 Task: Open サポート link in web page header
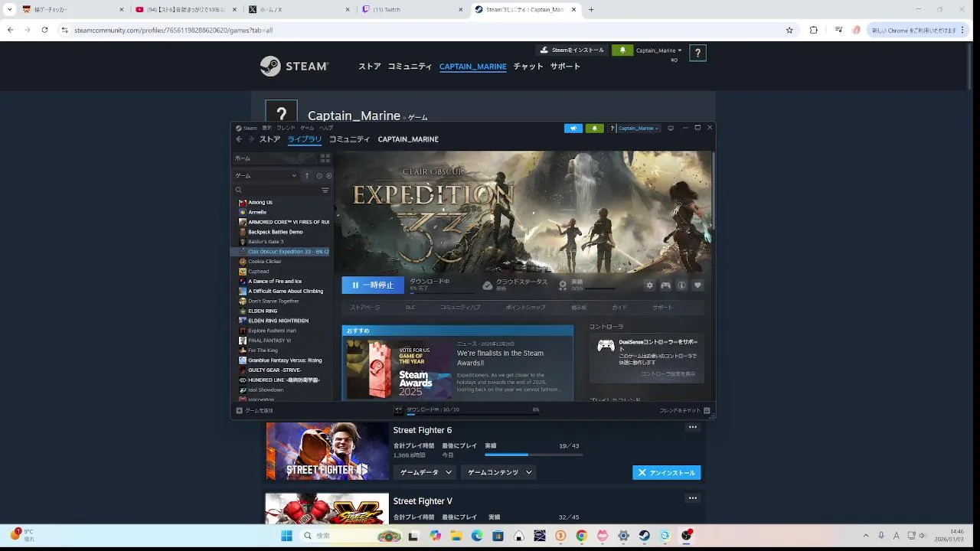click(x=565, y=67)
